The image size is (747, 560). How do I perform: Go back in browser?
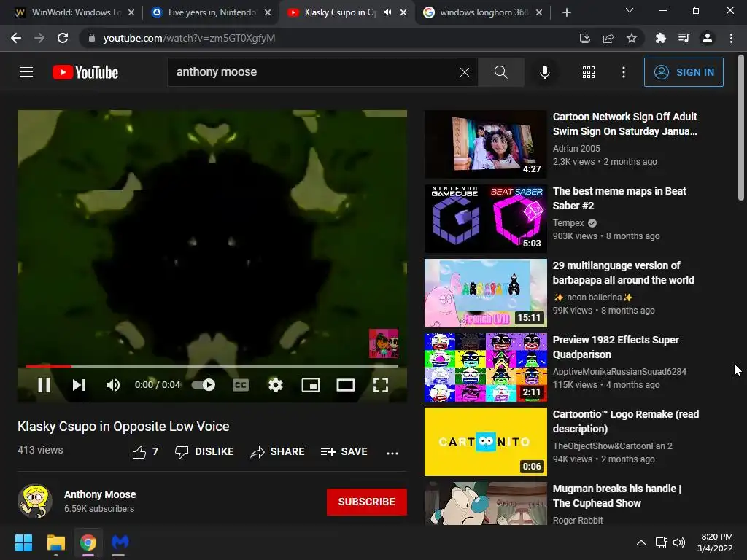point(16,38)
